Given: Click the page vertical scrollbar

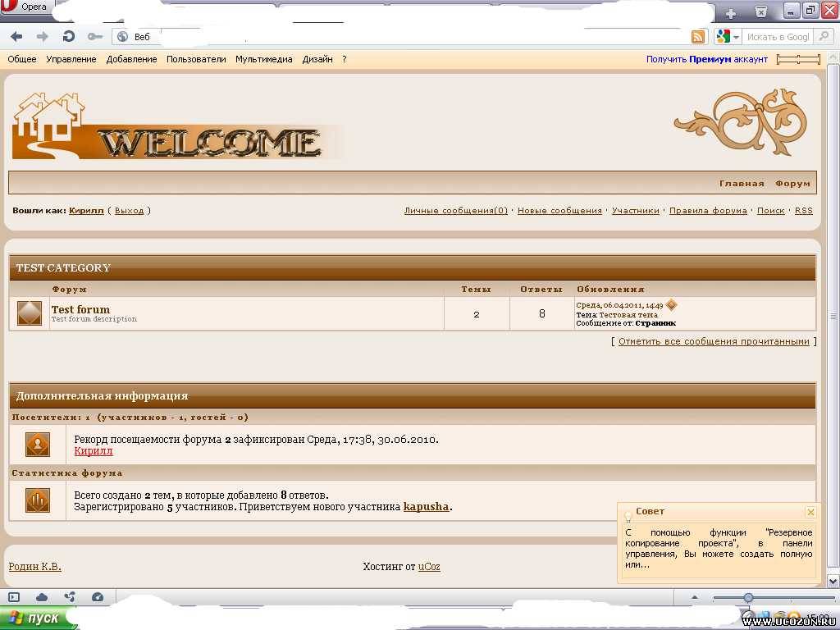Looking at the screenshot, I should tap(833, 316).
